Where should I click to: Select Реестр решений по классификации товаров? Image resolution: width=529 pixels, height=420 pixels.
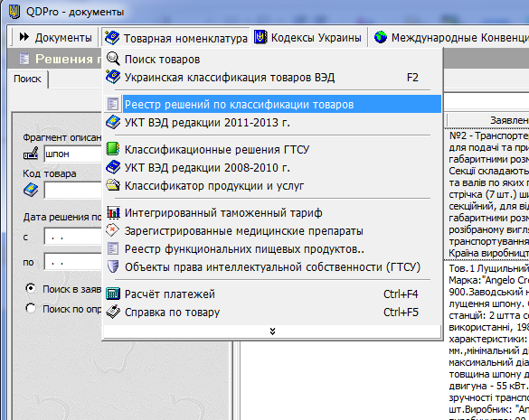(272, 104)
